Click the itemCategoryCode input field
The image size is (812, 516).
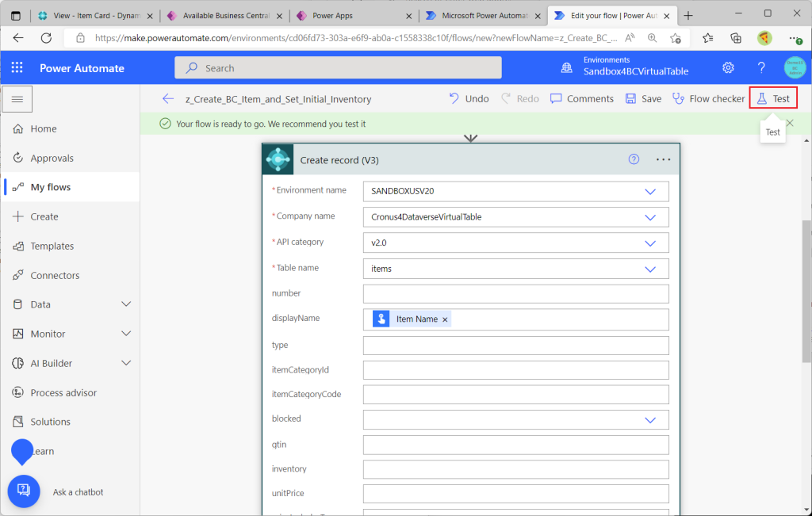click(515, 395)
